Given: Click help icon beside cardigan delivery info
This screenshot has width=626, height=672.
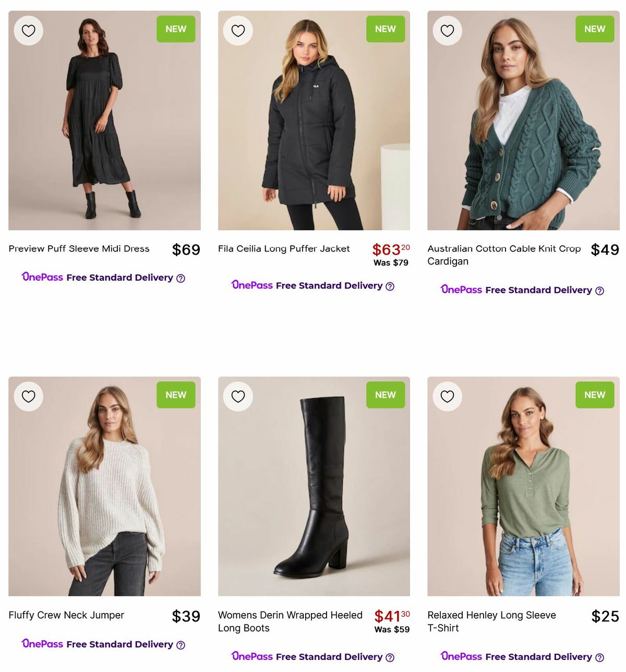Looking at the screenshot, I should pyautogui.click(x=600, y=290).
